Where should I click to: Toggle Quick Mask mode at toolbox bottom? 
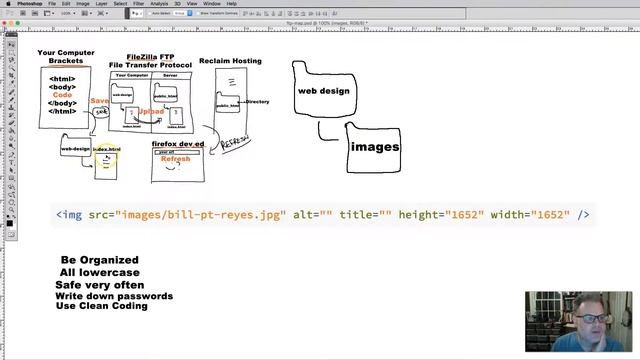pos(11,235)
